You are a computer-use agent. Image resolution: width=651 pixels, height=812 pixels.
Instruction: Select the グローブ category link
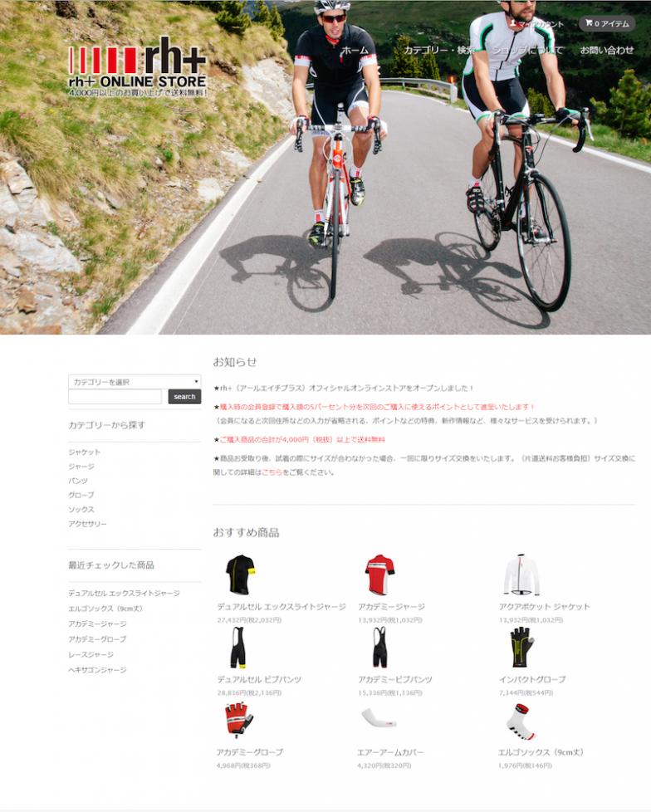(81, 495)
